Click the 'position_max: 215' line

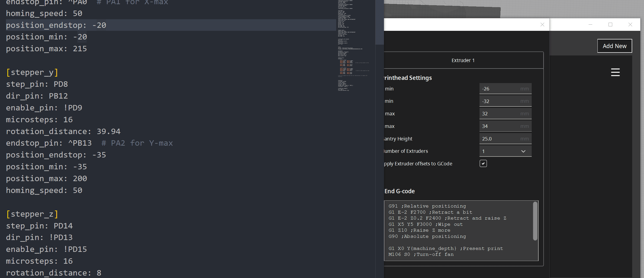tap(47, 49)
